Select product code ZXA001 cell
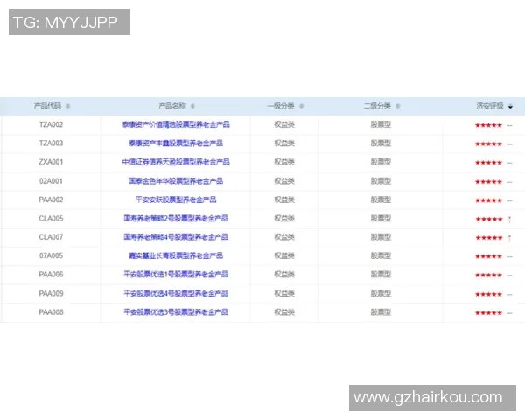This screenshot has height=420, width=525. coord(51,162)
